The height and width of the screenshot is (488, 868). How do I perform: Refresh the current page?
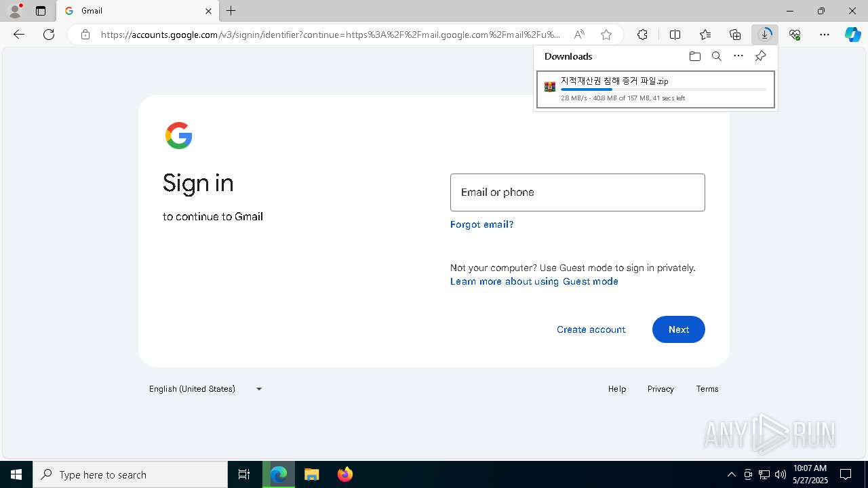point(49,35)
